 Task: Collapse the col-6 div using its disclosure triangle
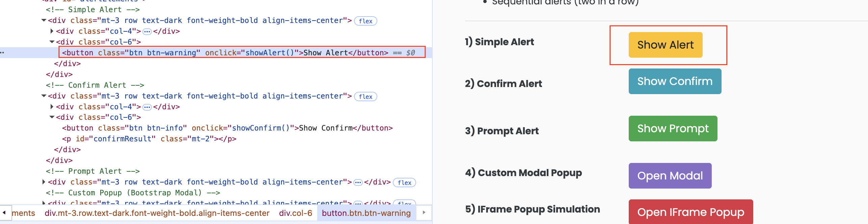pos(51,42)
